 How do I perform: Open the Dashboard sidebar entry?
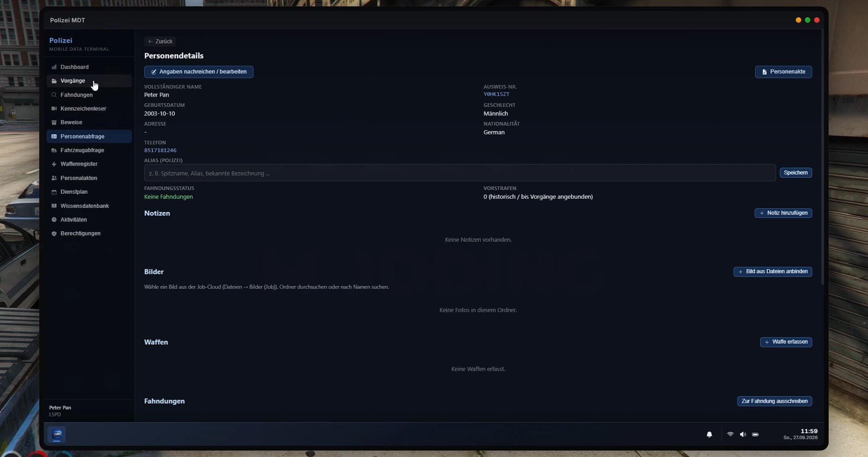pos(89,67)
